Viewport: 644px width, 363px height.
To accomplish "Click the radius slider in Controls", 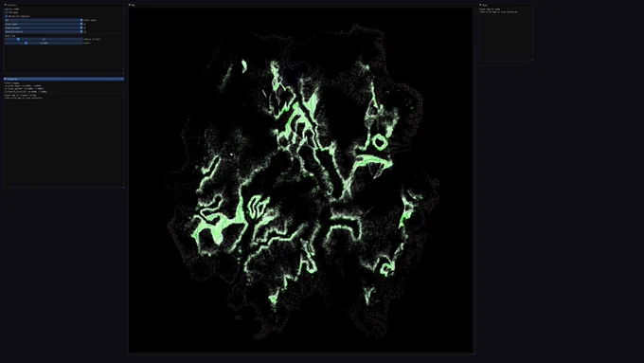I will click(x=44, y=39).
